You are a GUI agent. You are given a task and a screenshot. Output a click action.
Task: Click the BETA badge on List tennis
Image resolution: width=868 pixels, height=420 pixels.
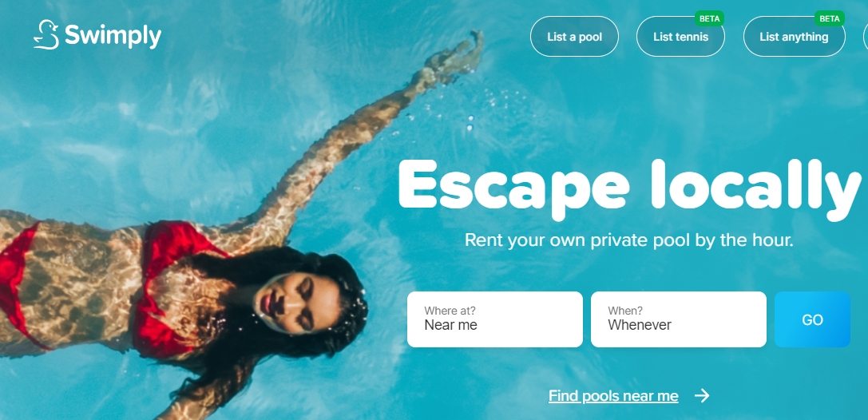pos(709,18)
